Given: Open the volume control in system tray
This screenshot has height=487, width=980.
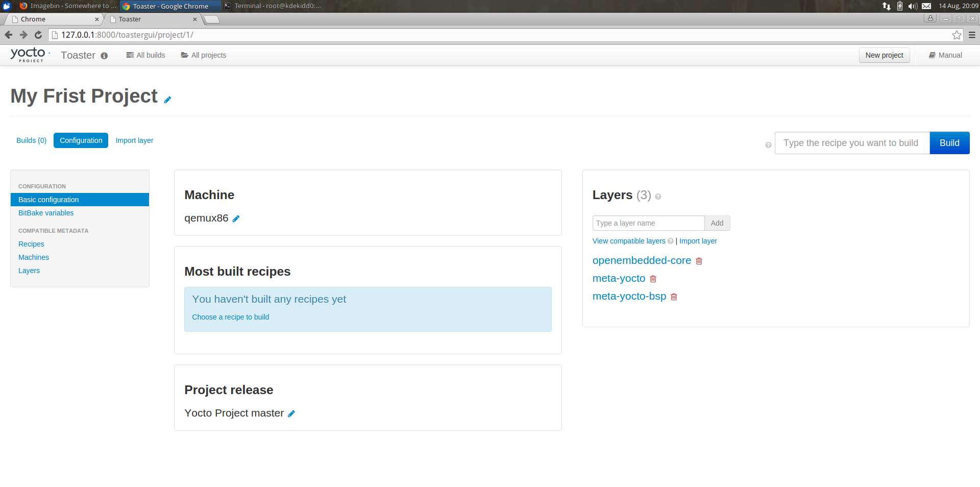Looking at the screenshot, I should click(913, 6).
